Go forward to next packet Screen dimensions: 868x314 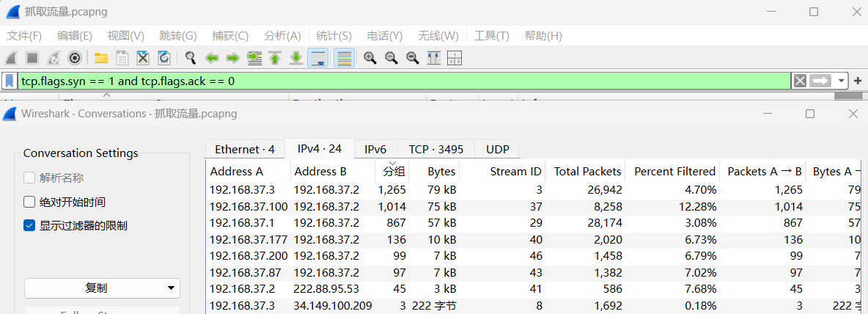[232, 58]
